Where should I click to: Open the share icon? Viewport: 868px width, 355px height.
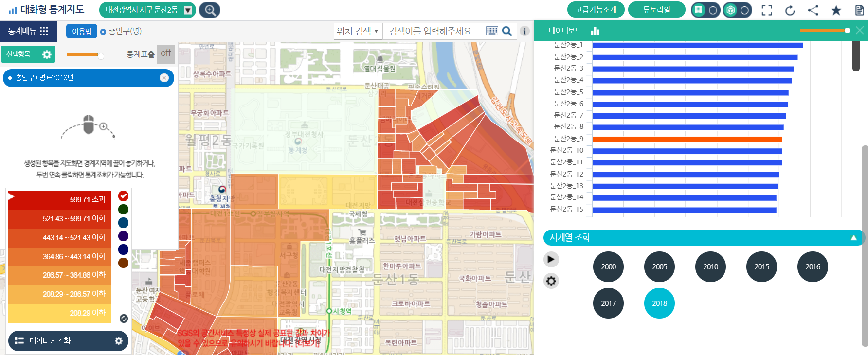pos(813,10)
